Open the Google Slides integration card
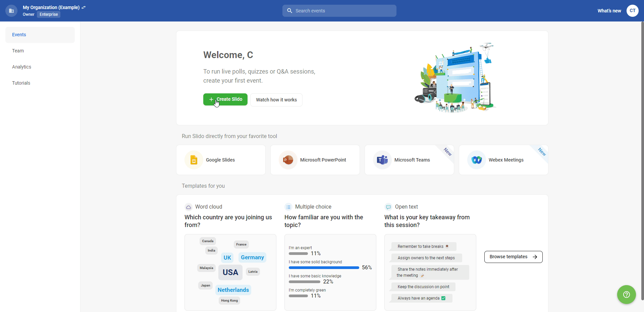Screen dimensions: 644x312 click(221, 160)
